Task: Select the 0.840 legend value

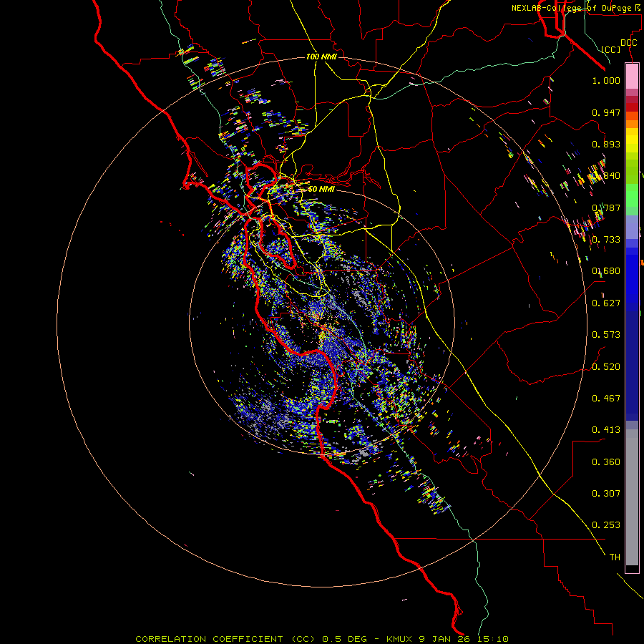Action: click(x=606, y=176)
